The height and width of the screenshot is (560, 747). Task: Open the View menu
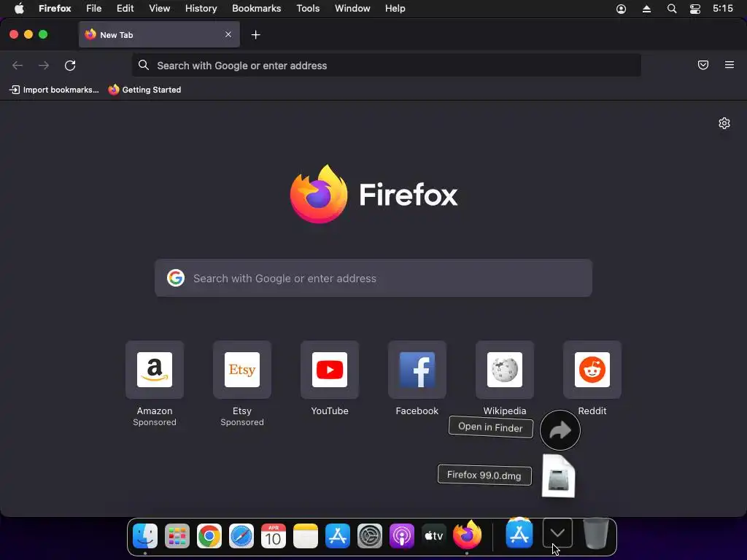pyautogui.click(x=160, y=9)
